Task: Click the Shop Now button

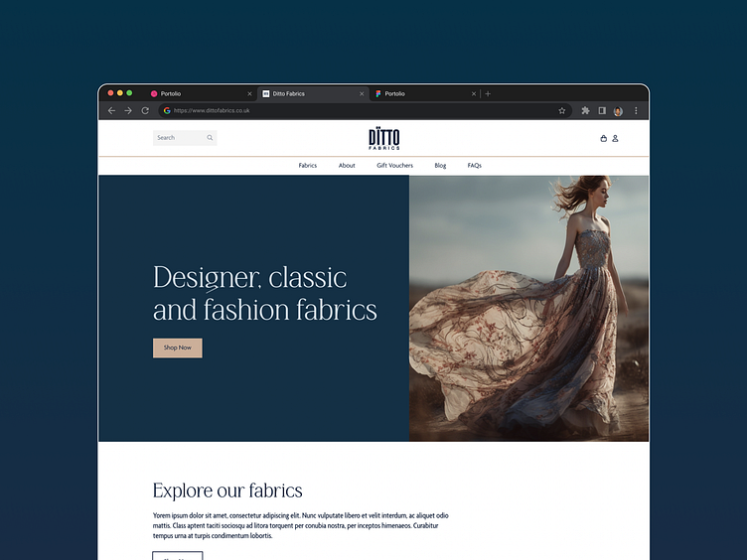Action: pyautogui.click(x=178, y=348)
